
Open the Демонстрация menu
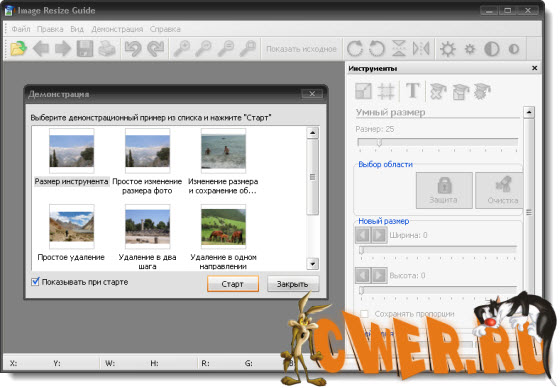click(117, 29)
